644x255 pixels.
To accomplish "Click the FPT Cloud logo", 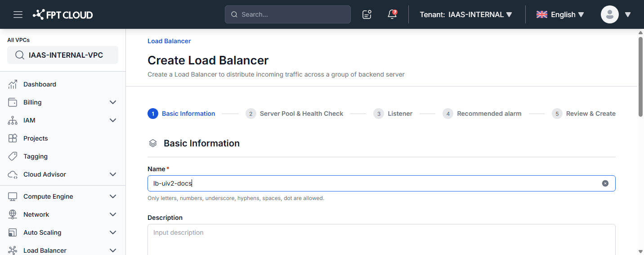I will click(x=63, y=14).
